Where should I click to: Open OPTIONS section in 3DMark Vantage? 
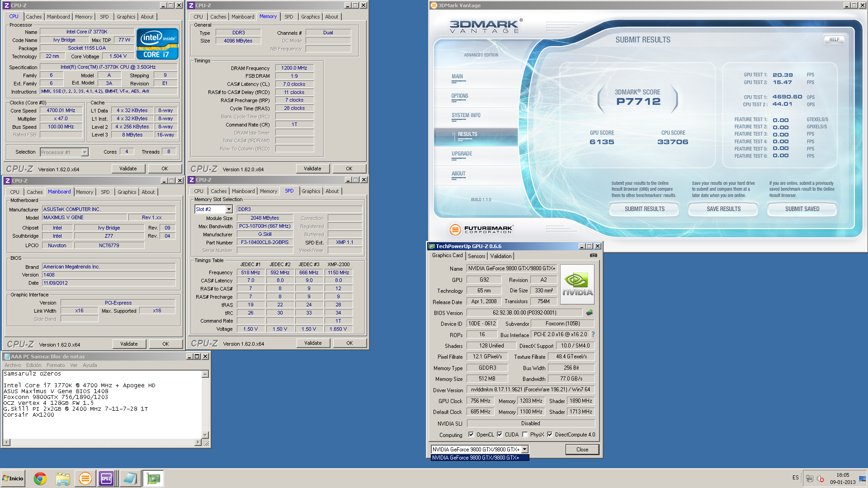pos(460,96)
